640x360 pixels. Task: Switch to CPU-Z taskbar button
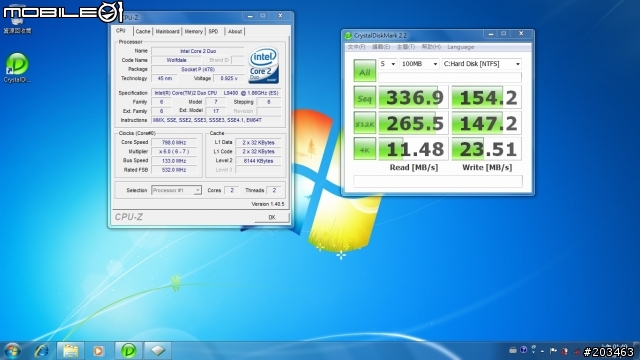[x=158, y=350]
